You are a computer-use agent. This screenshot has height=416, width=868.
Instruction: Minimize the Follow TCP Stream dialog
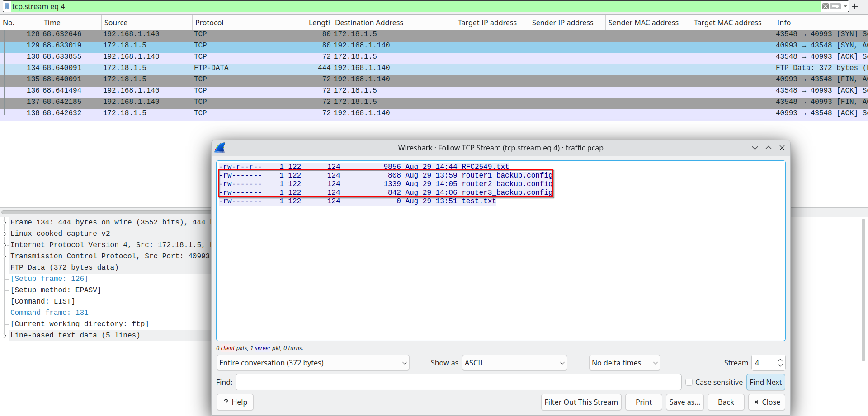coord(755,148)
